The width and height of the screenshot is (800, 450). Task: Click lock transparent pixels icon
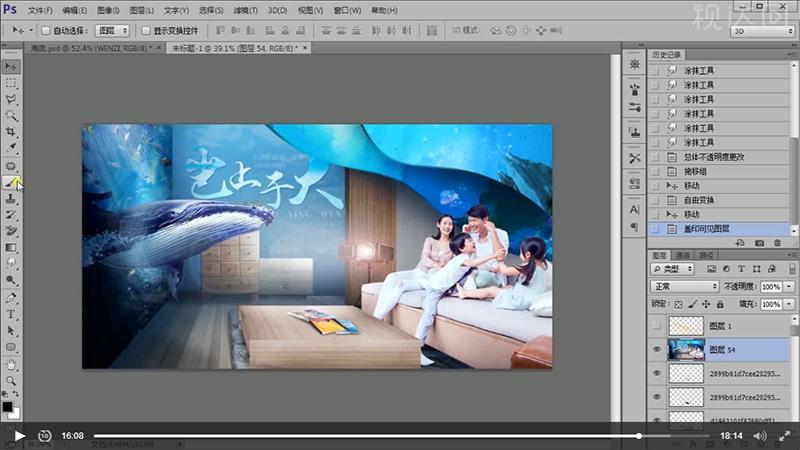(x=678, y=305)
